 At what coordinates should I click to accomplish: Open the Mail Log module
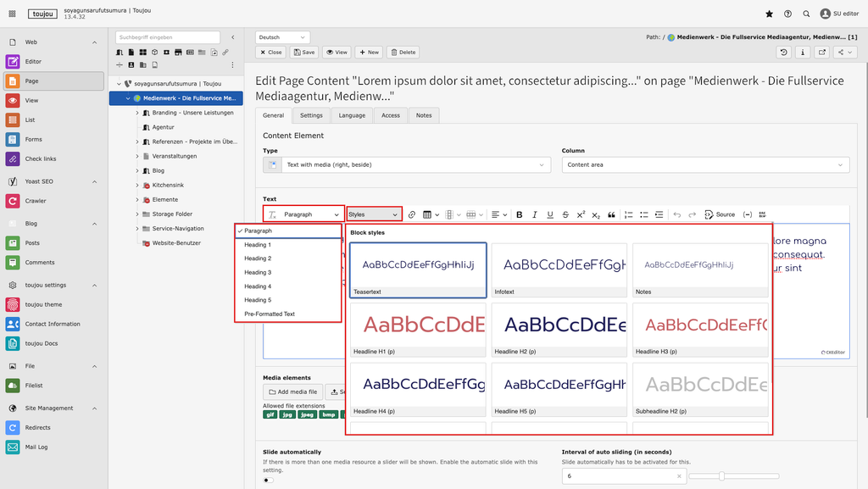coord(53,447)
